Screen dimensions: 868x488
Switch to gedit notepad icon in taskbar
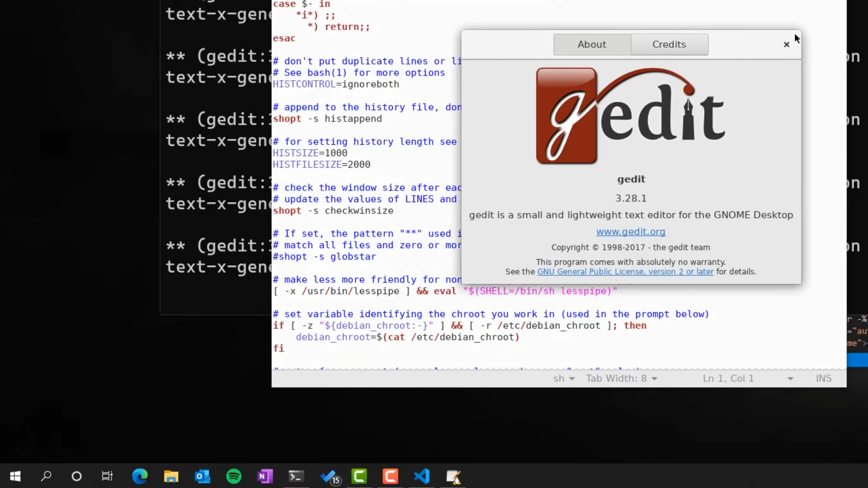click(453, 476)
